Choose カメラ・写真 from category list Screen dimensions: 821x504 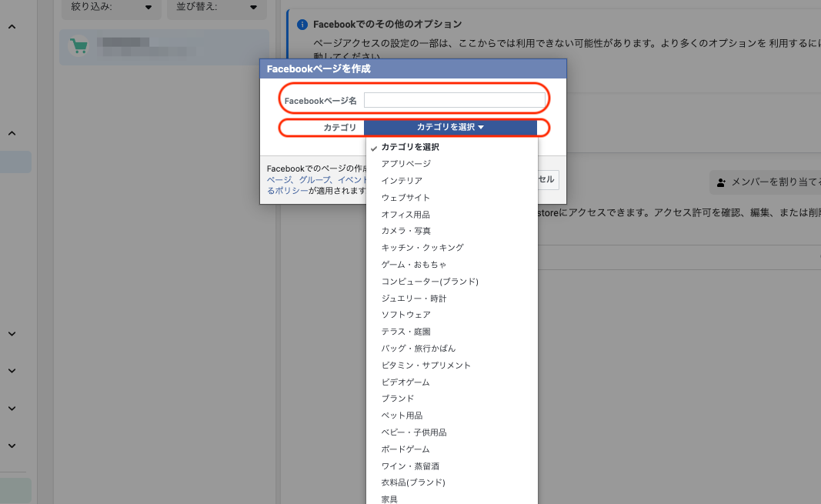click(452, 231)
